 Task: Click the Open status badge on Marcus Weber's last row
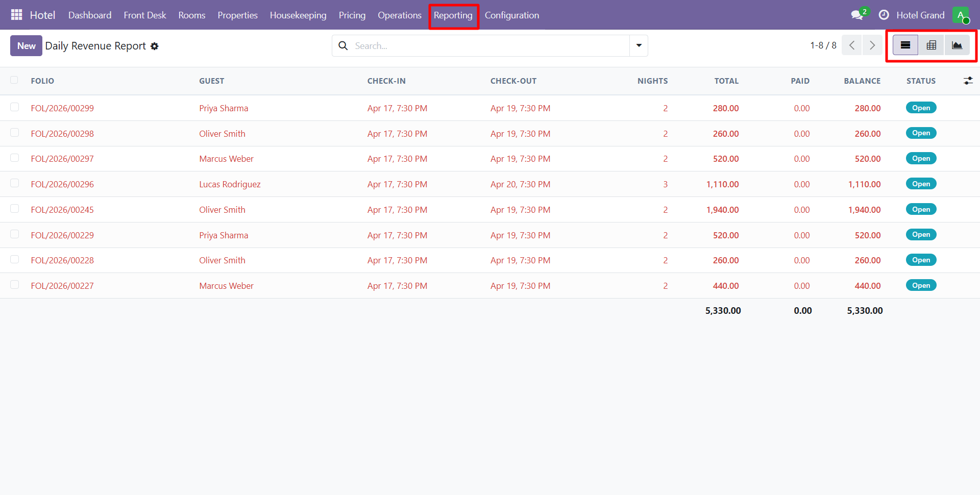(921, 285)
